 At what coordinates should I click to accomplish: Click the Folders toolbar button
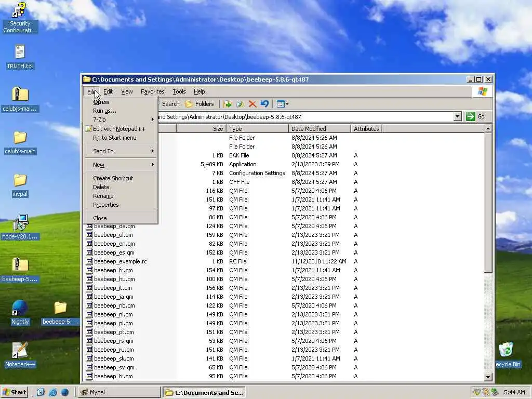[x=200, y=104]
